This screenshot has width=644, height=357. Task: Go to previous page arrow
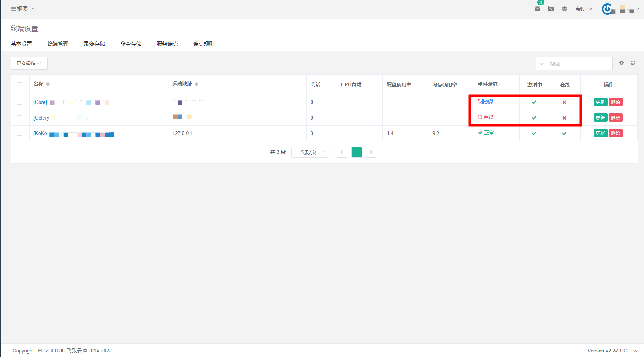(x=342, y=152)
